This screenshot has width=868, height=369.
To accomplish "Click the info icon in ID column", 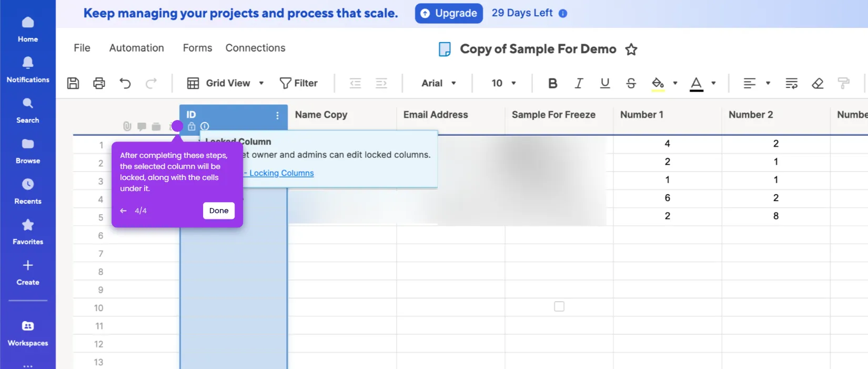I will [x=205, y=126].
